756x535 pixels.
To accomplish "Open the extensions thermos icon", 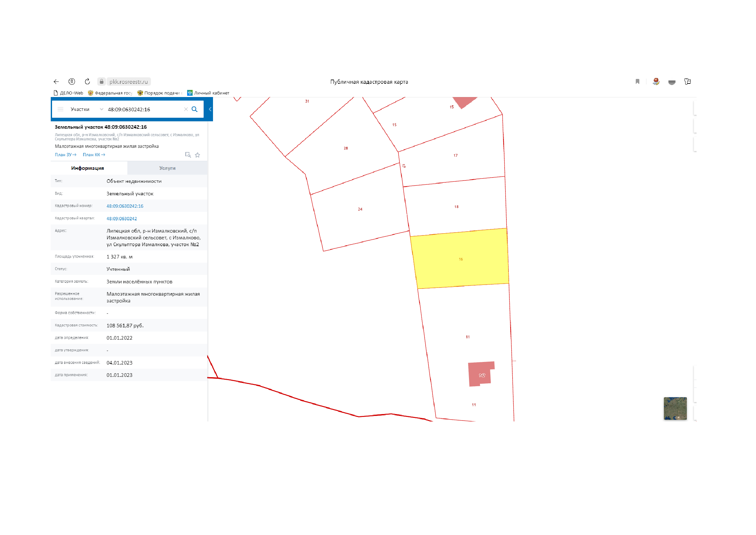I will coord(687,82).
